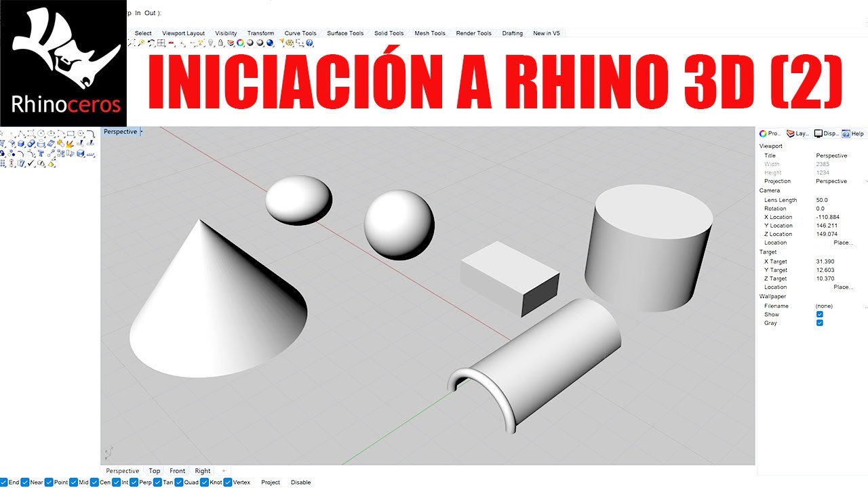Click the blue render sphere icon

click(270, 43)
